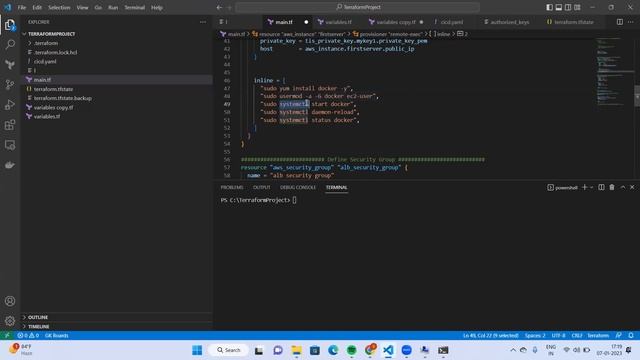Open File Explorer from the taskbar
Viewport: 640px width, 360px height.
(x=296, y=350)
